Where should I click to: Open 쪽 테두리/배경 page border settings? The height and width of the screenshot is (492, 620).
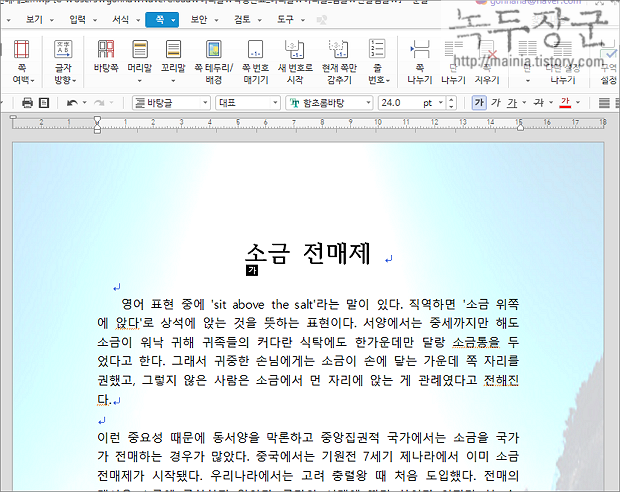(x=214, y=62)
